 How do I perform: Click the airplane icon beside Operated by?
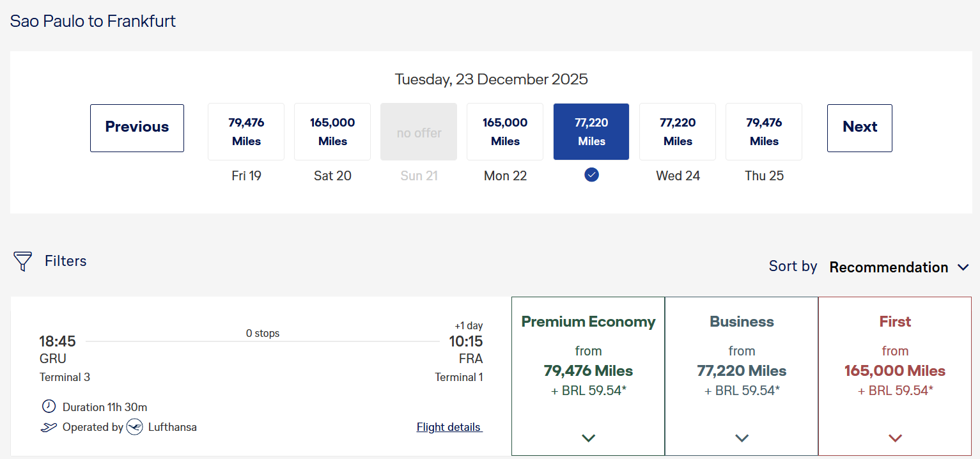[x=49, y=427]
